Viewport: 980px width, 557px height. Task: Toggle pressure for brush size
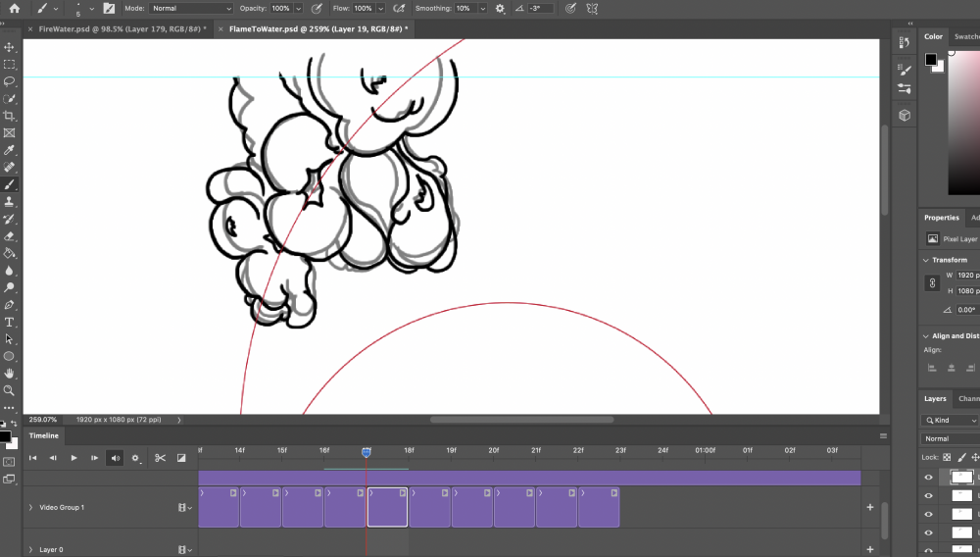[570, 8]
